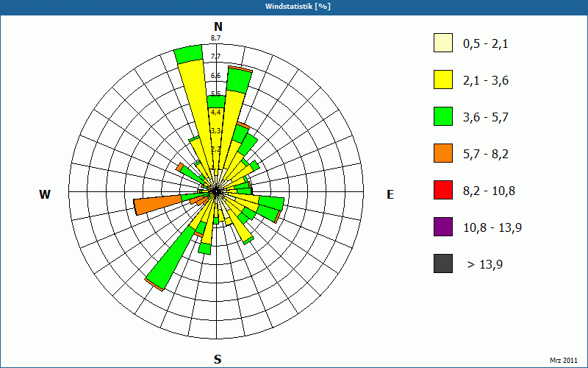
Task: Click the W compass label
Action: pyautogui.click(x=45, y=194)
